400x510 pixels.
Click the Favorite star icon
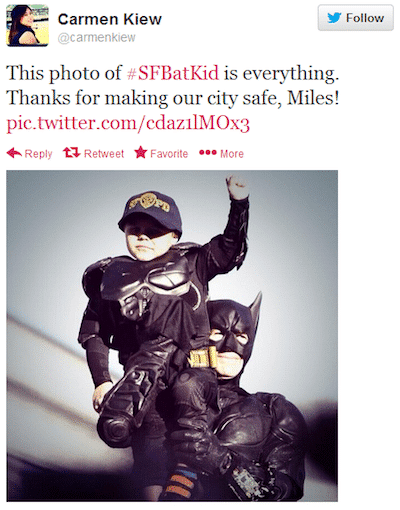pos(141,153)
